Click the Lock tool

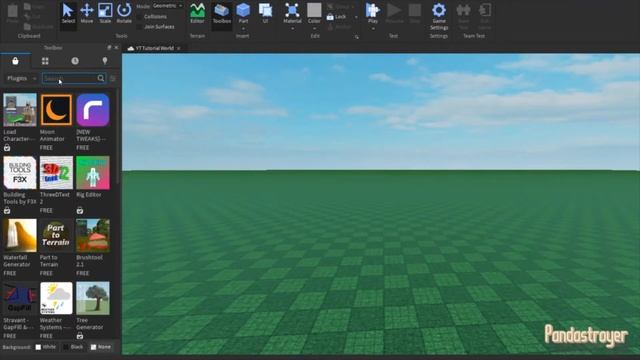point(337,17)
